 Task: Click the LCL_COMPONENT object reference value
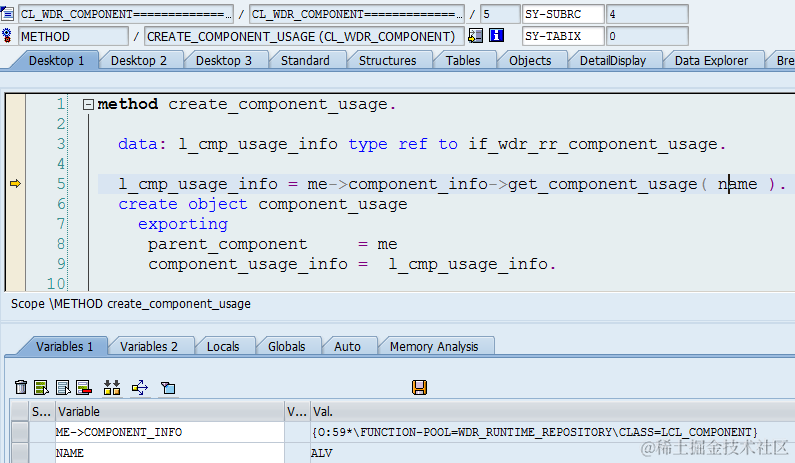pyautogui.click(x=534, y=432)
